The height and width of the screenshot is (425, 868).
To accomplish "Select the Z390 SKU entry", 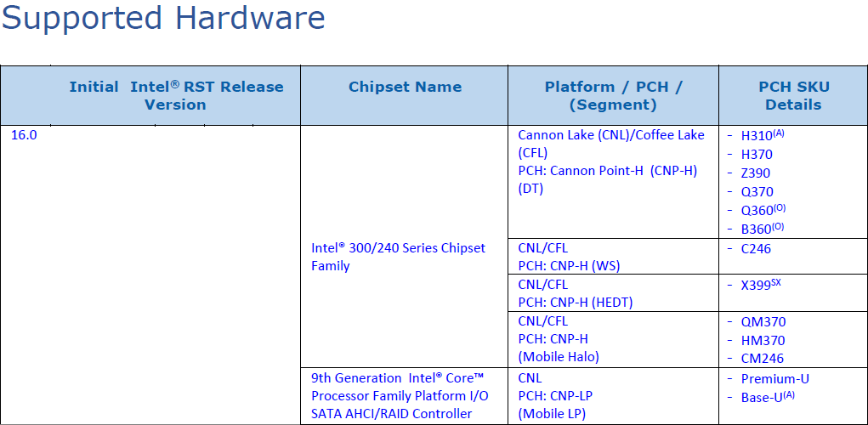I will [x=756, y=173].
